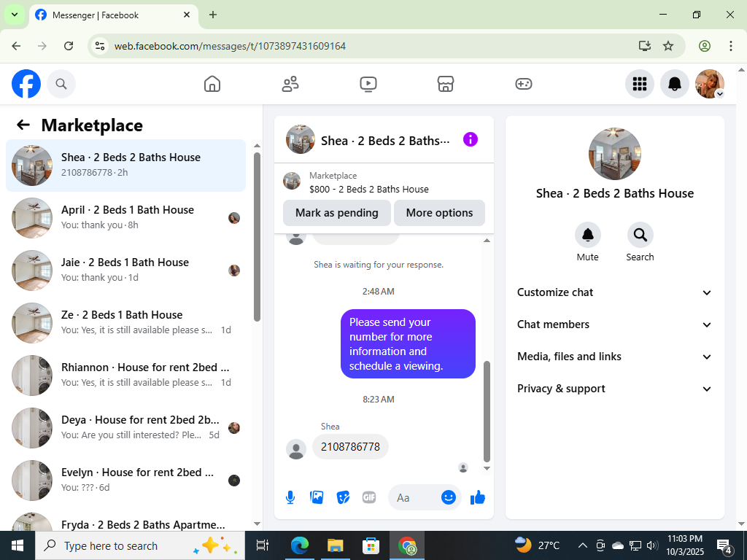
Task: Go to the Home feed icon
Action: point(212,84)
